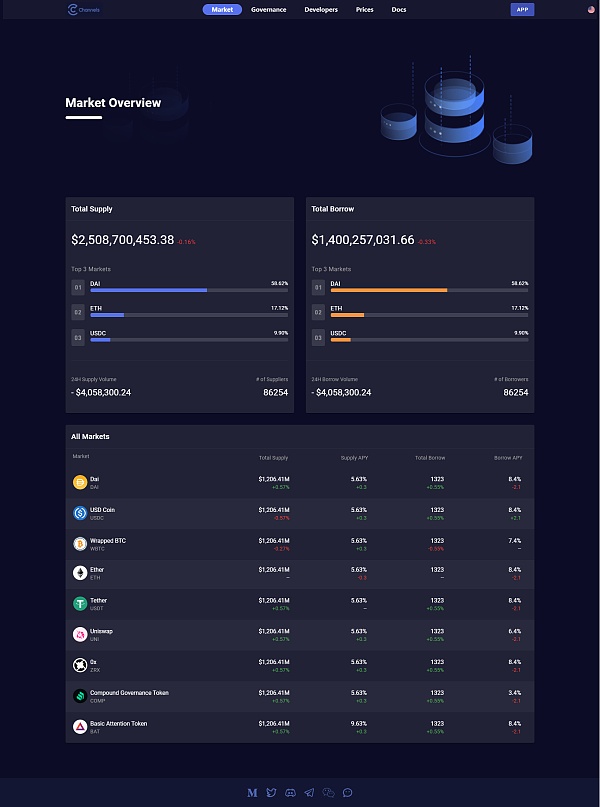Click the Discord icon in footer

click(x=290, y=793)
